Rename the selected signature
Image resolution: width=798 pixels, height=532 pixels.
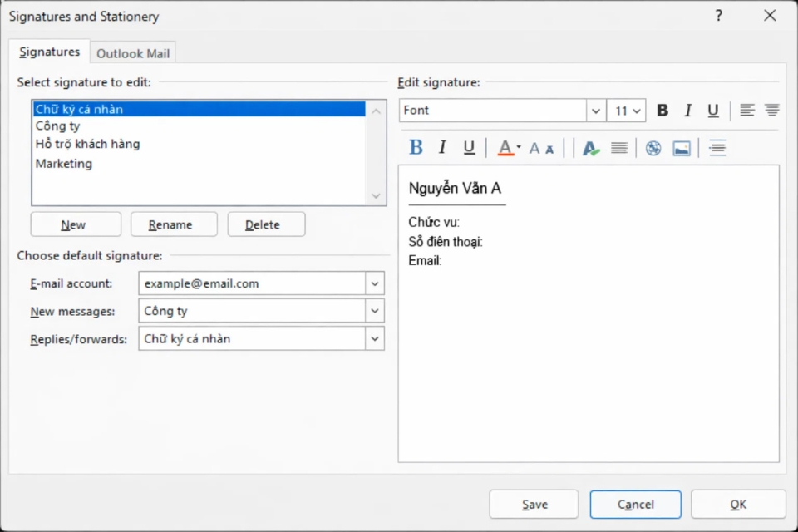173,224
